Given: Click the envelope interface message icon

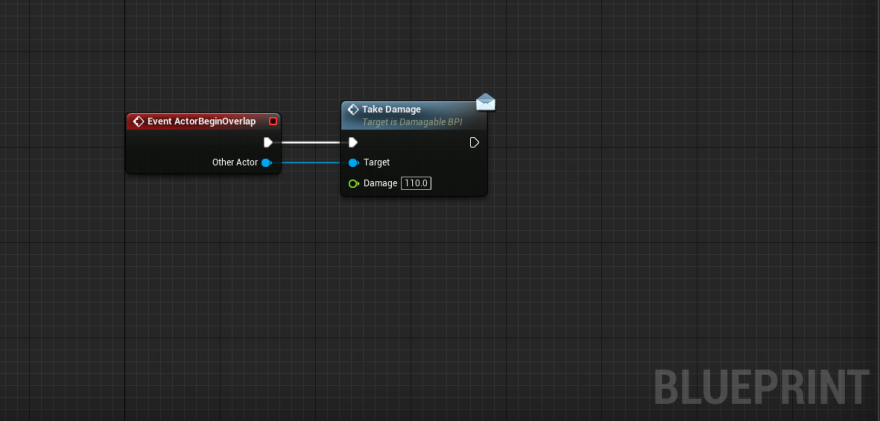Looking at the screenshot, I should pos(486,101).
